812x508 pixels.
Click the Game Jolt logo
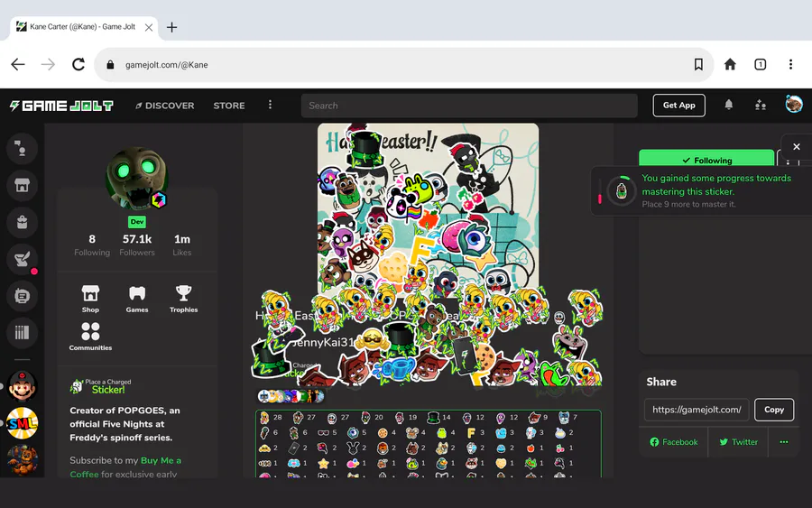click(61, 106)
